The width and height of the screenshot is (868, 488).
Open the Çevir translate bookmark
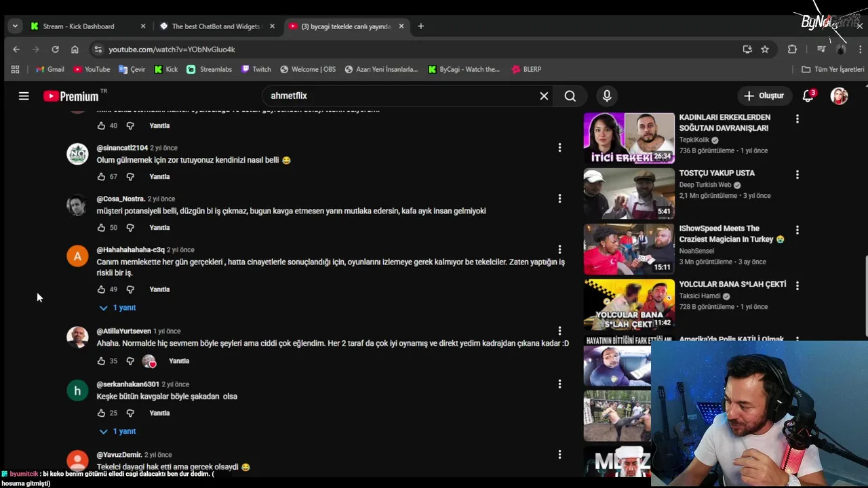tap(132, 69)
